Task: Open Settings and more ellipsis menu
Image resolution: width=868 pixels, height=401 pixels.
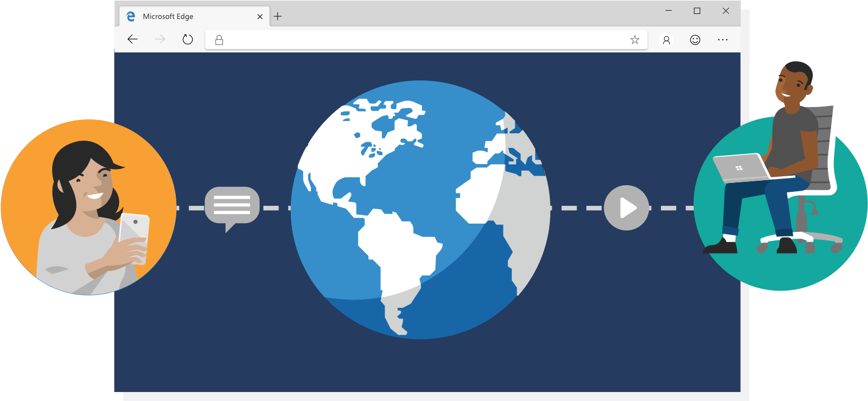Action: [x=723, y=40]
